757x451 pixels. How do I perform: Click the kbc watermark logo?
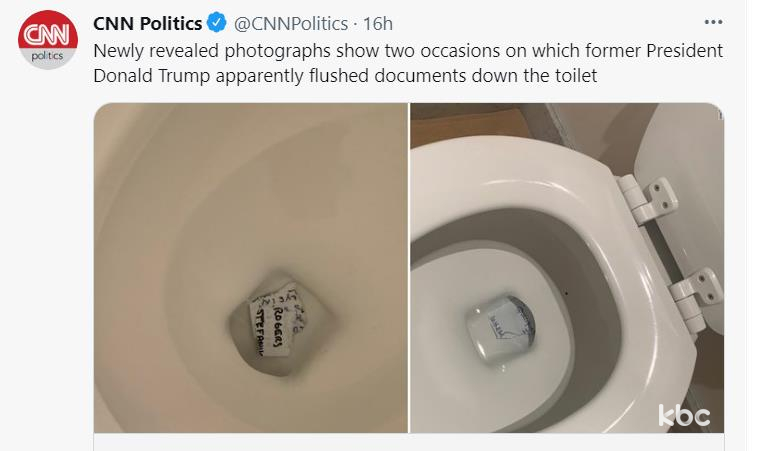[684, 415]
